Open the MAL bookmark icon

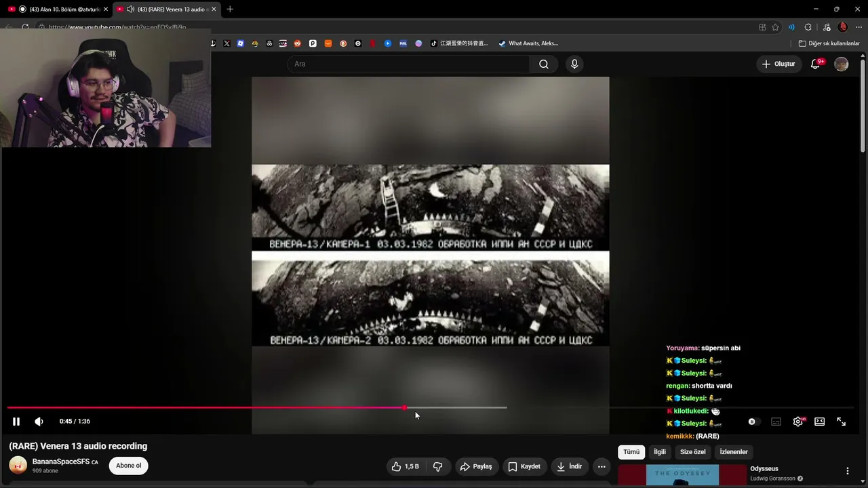[403, 43]
